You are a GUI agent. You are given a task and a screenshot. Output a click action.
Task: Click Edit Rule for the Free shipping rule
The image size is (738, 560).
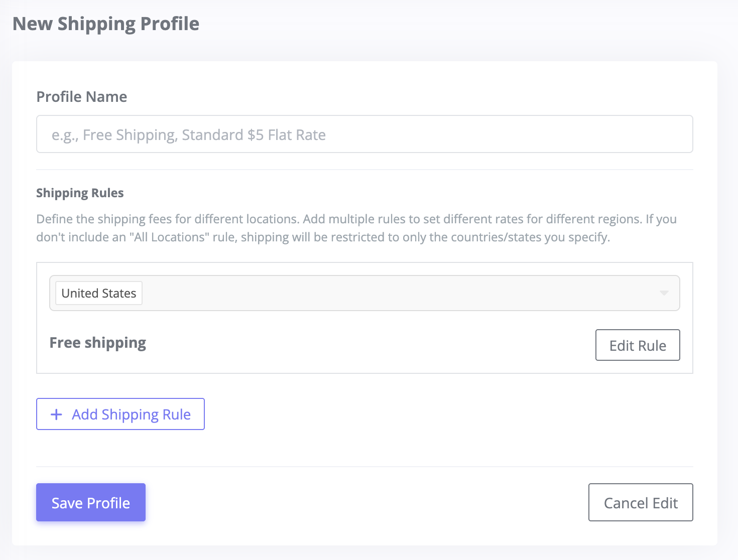coord(638,345)
